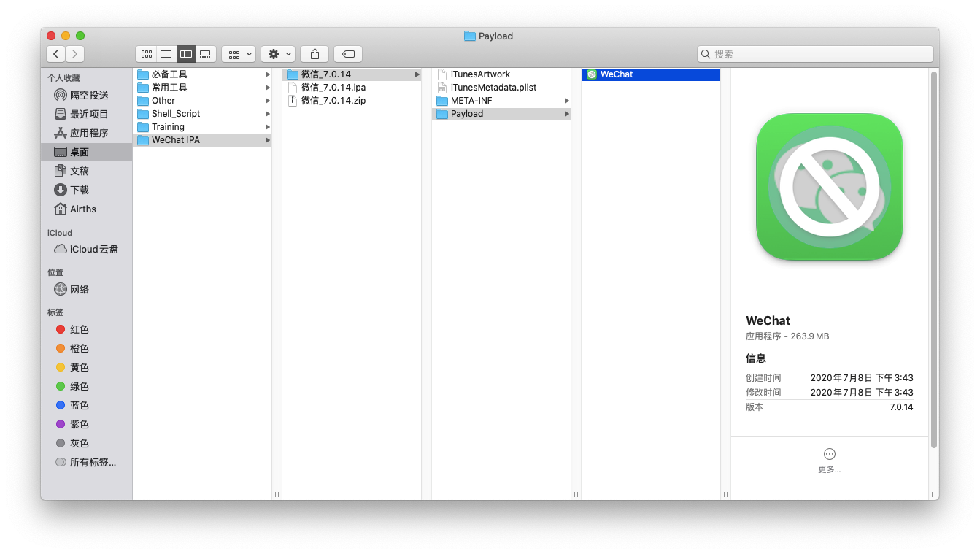The image size is (980, 554).
Task: Go forward with the right chevron button
Action: click(x=75, y=54)
